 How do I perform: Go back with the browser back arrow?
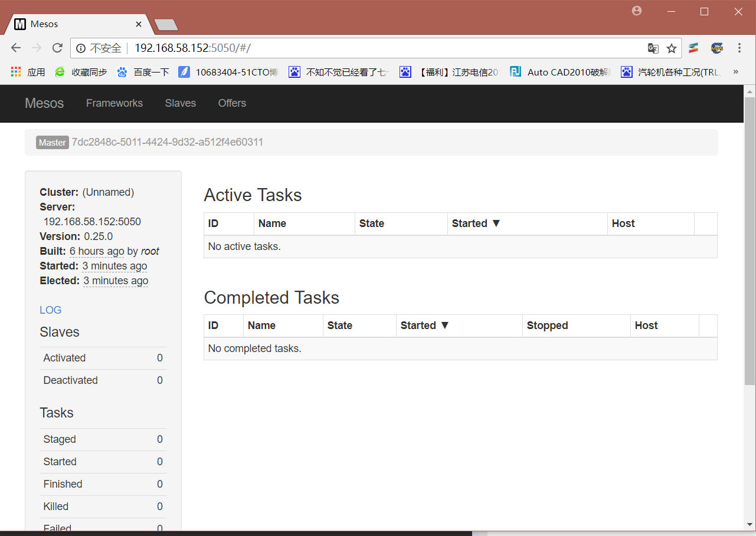coord(16,48)
